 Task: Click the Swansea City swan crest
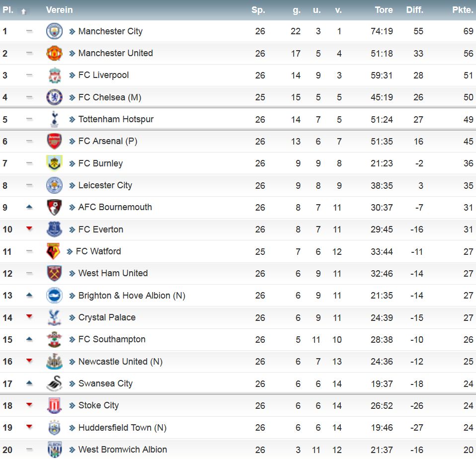pos(54,383)
